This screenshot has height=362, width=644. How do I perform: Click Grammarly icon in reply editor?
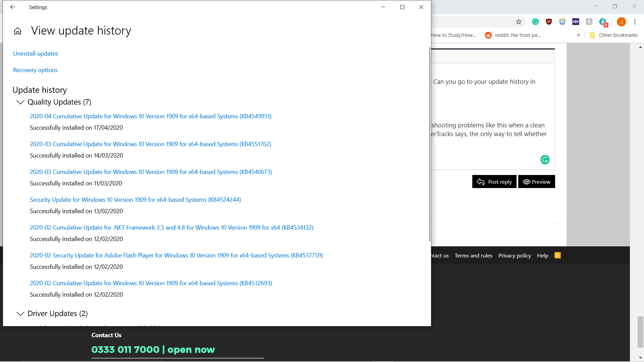pyautogui.click(x=545, y=160)
